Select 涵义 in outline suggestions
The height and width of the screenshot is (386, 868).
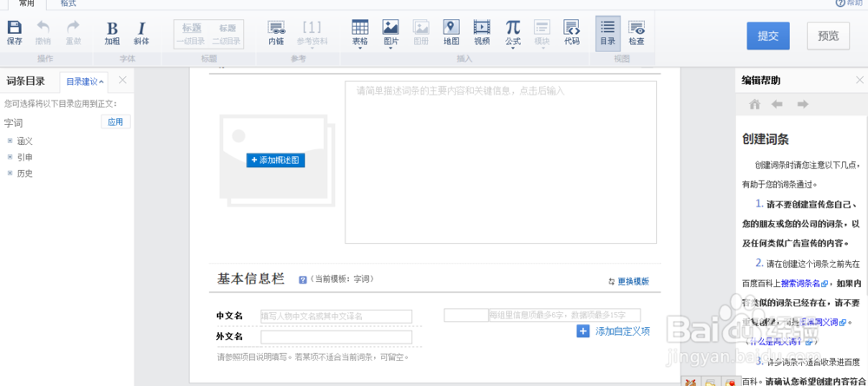[x=25, y=141]
